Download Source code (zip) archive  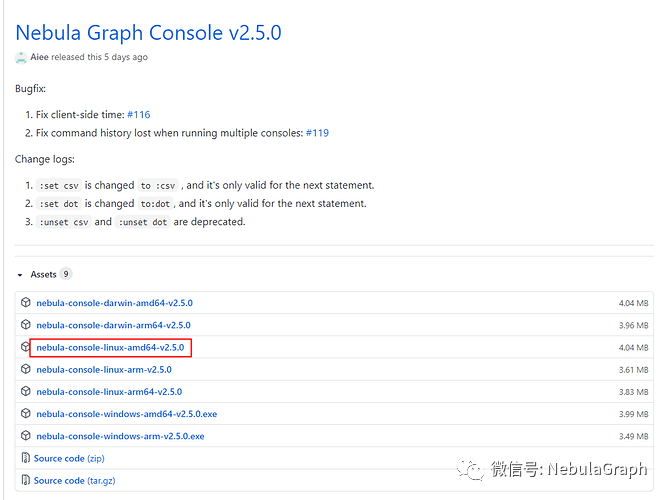(69, 458)
